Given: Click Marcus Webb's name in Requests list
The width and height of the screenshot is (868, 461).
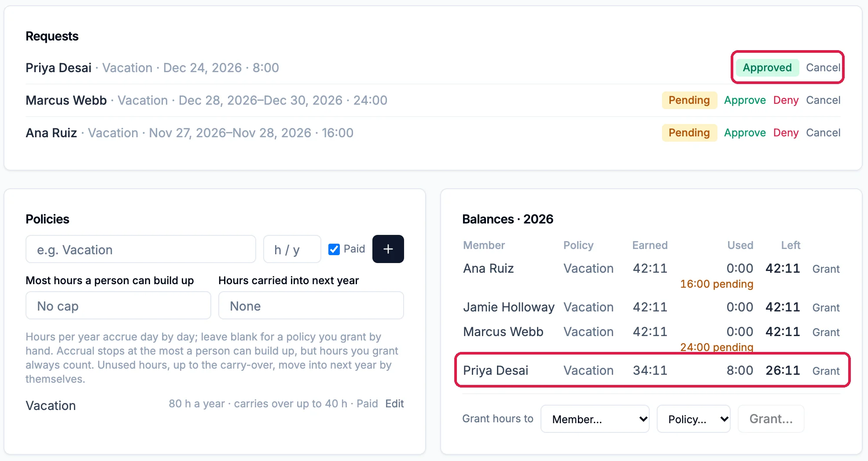Looking at the screenshot, I should [x=66, y=100].
